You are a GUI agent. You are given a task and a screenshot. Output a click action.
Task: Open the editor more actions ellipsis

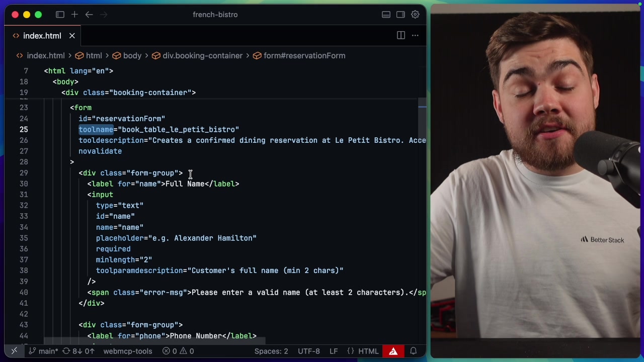tap(415, 35)
